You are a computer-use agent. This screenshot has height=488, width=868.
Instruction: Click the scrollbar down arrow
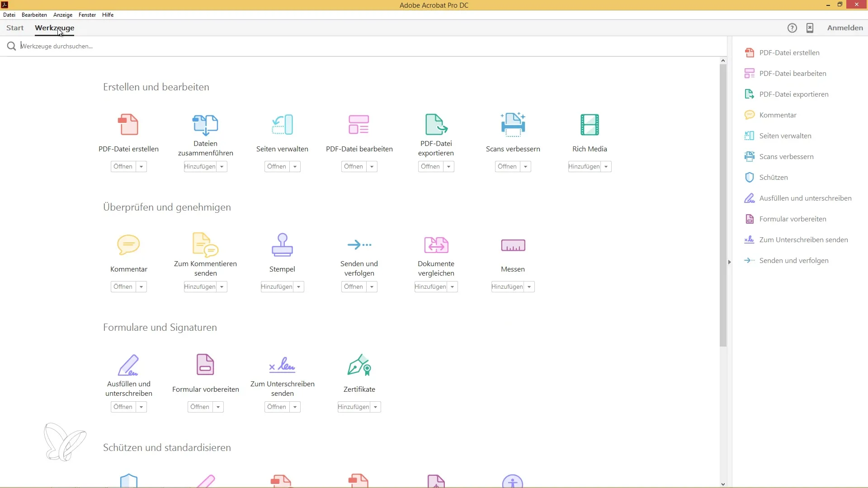(723, 484)
